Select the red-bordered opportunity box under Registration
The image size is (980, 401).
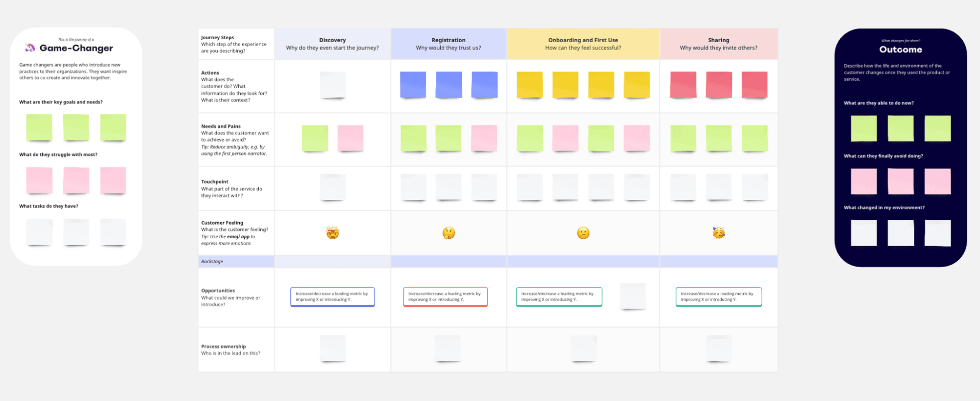coord(445,297)
